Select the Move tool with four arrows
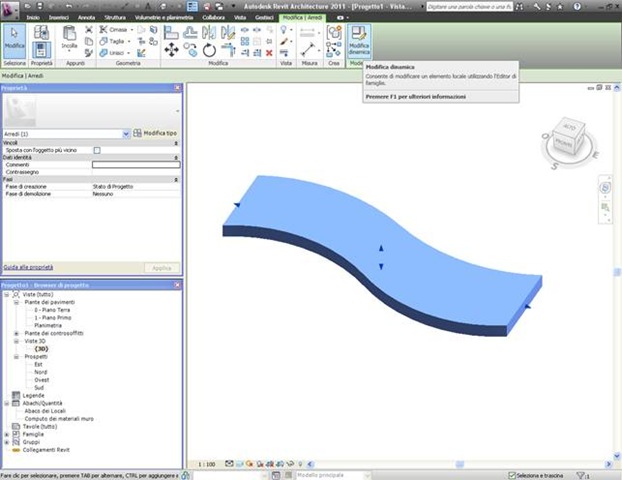This screenshot has width=622, height=480. pos(171,49)
